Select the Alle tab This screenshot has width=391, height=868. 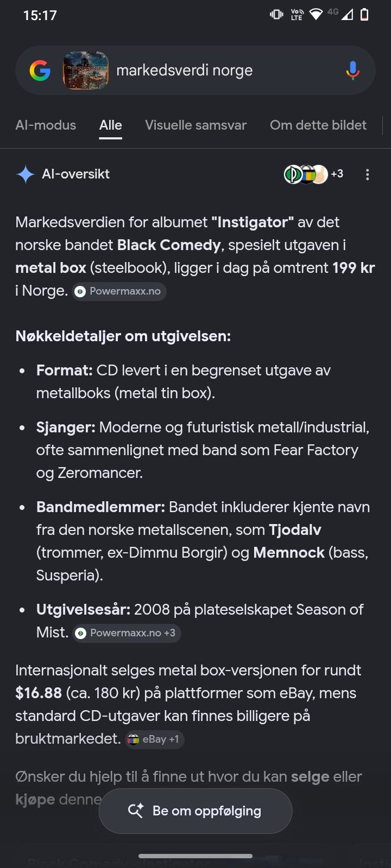110,125
